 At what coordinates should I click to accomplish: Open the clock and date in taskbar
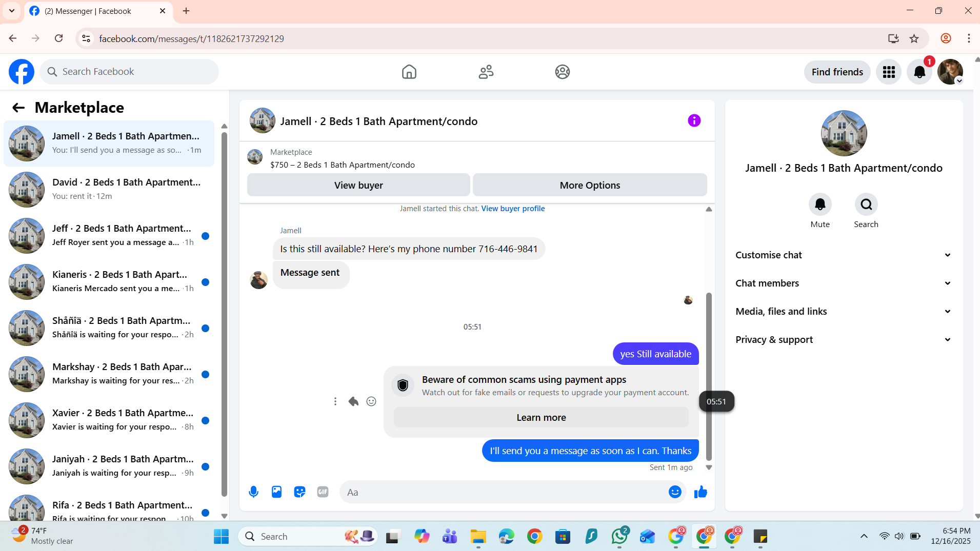(950, 536)
